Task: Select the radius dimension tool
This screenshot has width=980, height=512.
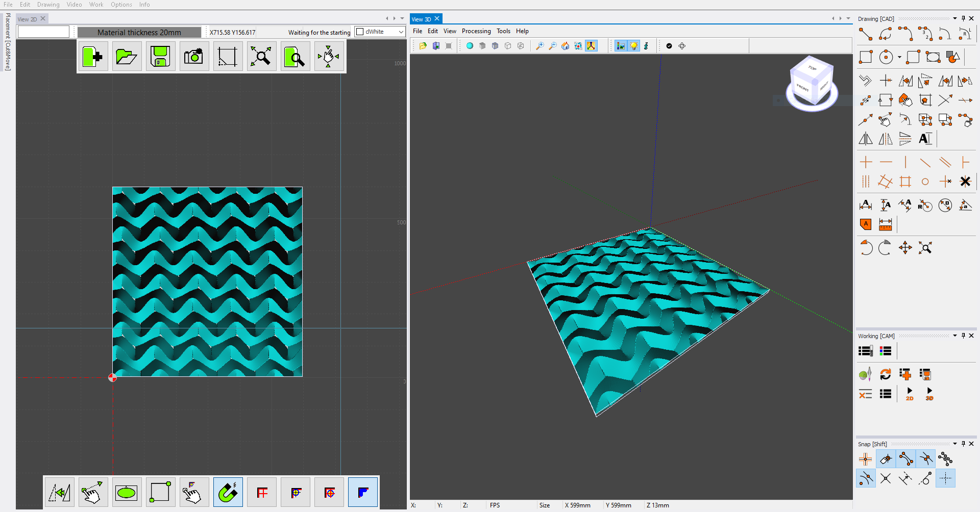Action: point(925,206)
